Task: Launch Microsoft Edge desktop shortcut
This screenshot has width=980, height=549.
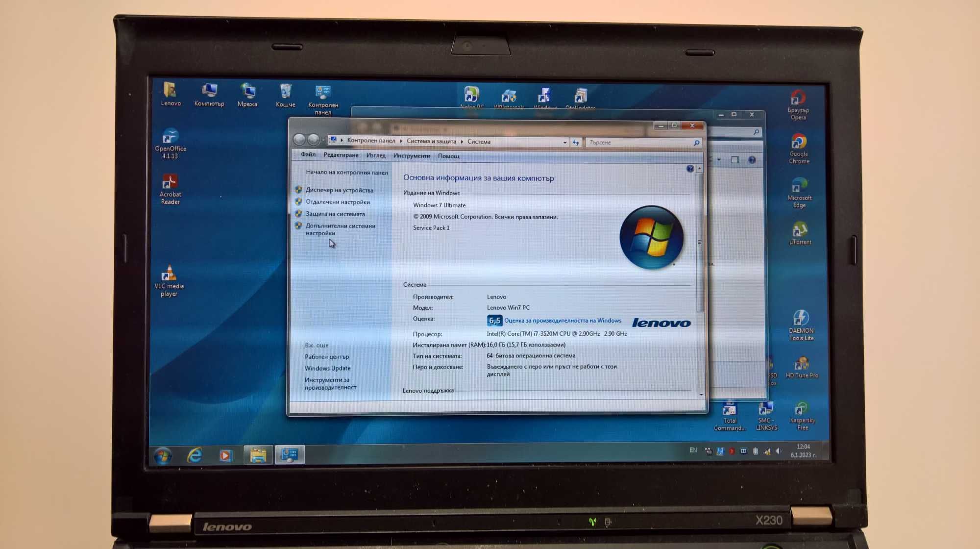Action: [x=799, y=193]
